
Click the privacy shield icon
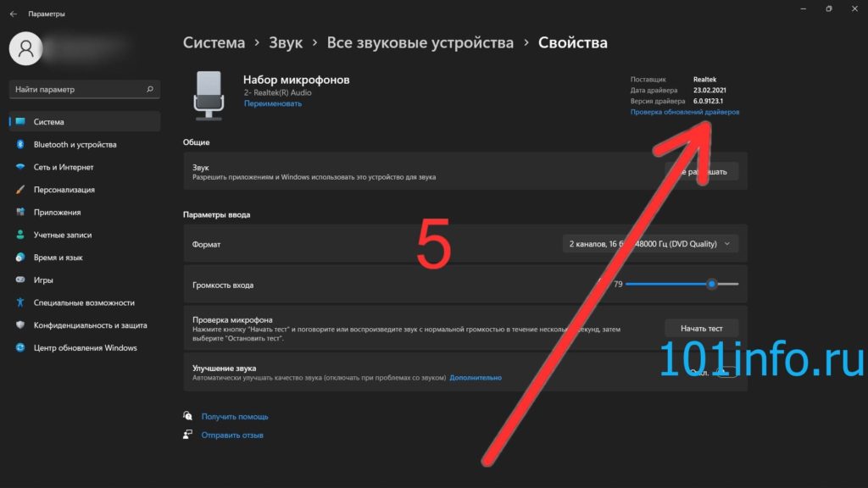click(20, 325)
